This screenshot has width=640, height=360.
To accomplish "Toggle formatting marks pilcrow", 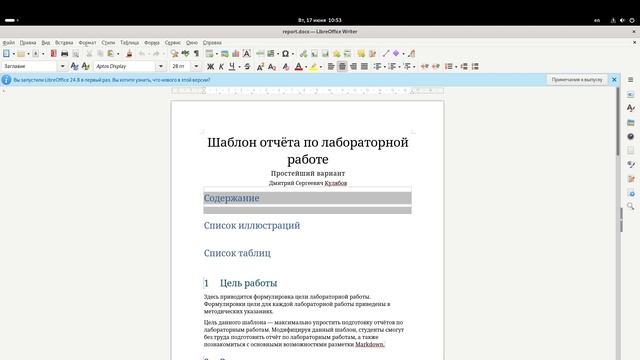I will (x=196, y=53).
